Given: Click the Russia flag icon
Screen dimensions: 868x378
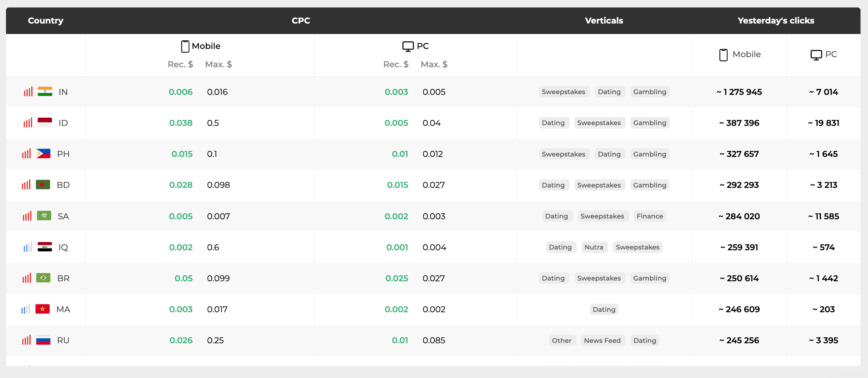Looking at the screenshot, I should tap(43, 340).
